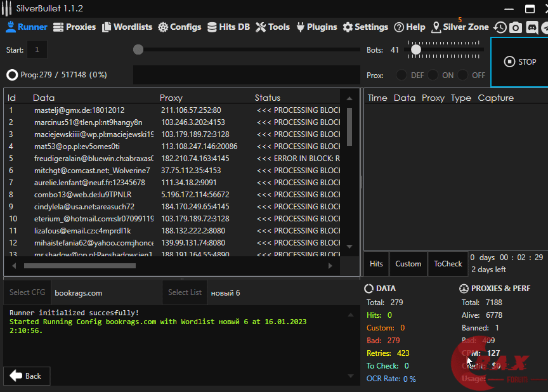
Task: Switch to the Custom results tab
Action: (408, 264)
